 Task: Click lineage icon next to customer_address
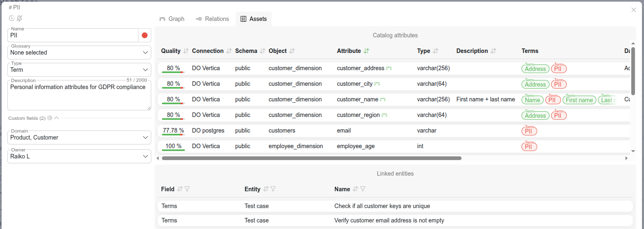click(389, 68)
